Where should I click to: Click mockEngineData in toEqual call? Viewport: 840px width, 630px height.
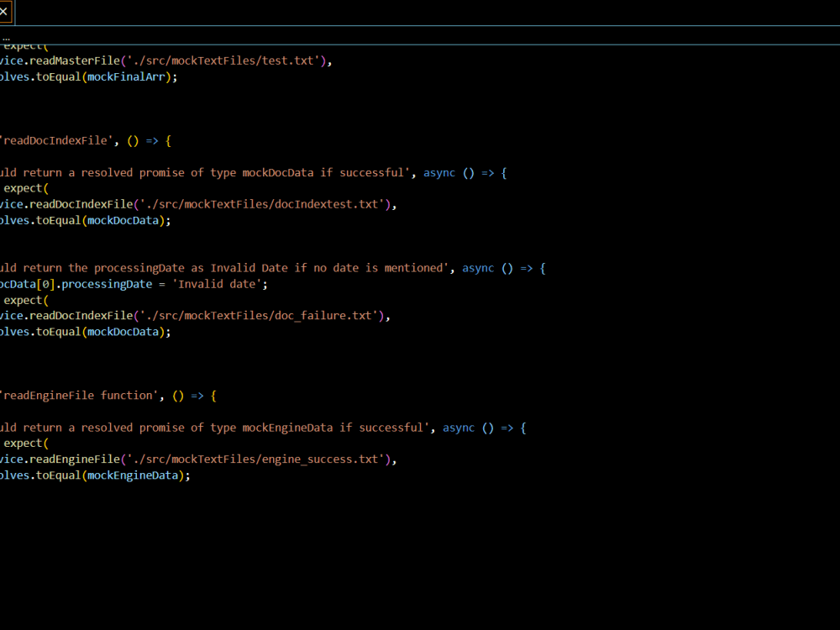pos(133,475)
